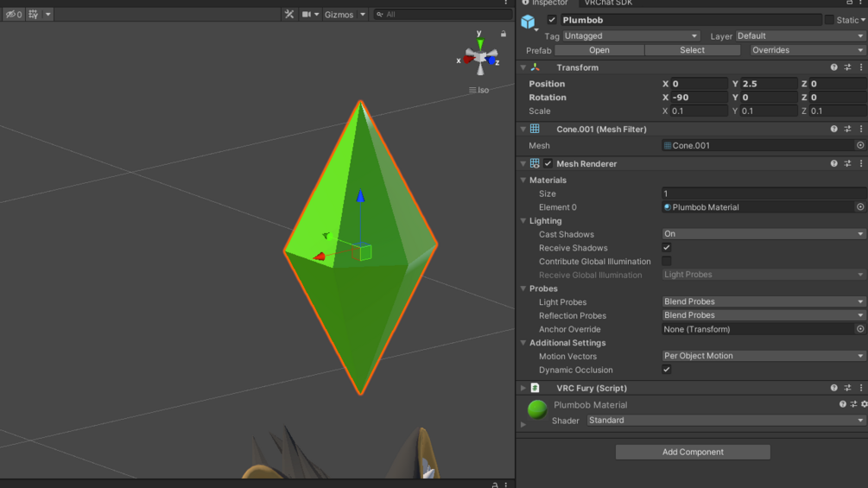
Task: Toggle the Static checkbox
Action: pyautogui.click(x=828, y=20)
